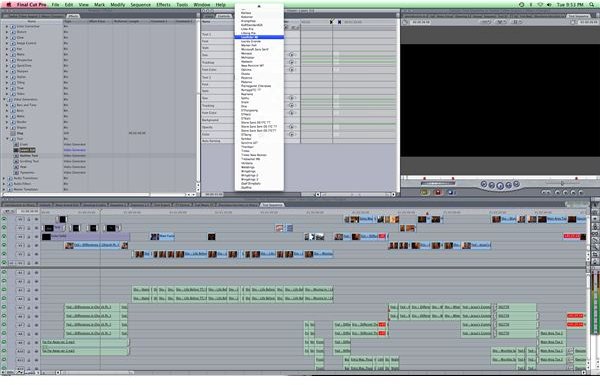
Task: Select the Scrolling Text generator
Action: [29, 162]
